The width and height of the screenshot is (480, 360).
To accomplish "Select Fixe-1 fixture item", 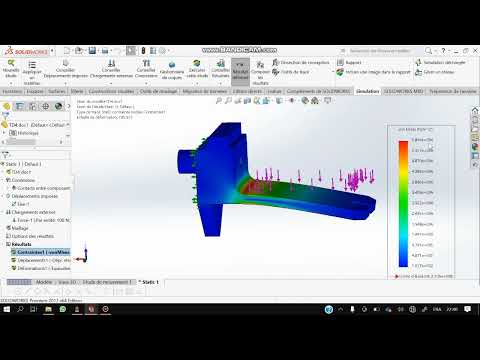I will coord(21,204).
